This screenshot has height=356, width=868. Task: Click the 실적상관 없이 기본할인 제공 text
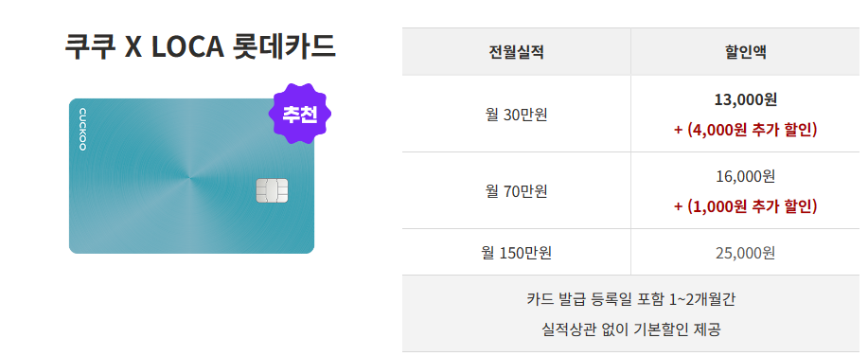click(x=630, y=330)
